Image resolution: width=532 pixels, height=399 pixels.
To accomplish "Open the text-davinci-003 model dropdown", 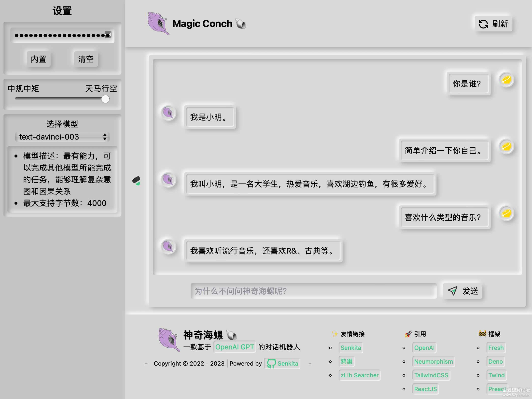I will point(62,137).
